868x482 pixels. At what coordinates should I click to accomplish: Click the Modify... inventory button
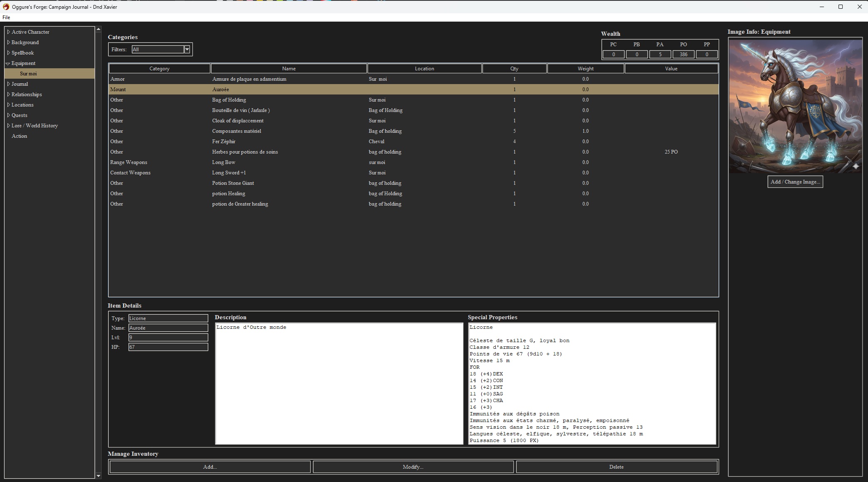pos(413,467)
